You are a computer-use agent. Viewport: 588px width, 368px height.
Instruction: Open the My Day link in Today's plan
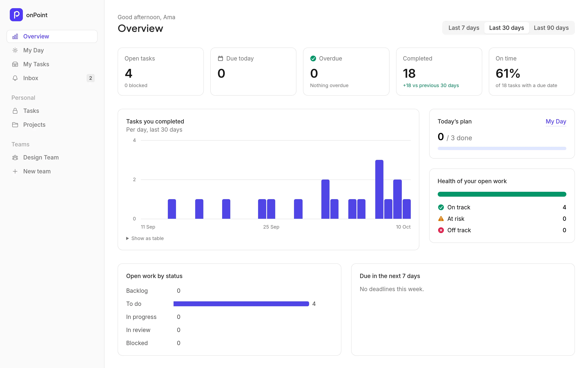pyautogui.click(x=556, y=121)
